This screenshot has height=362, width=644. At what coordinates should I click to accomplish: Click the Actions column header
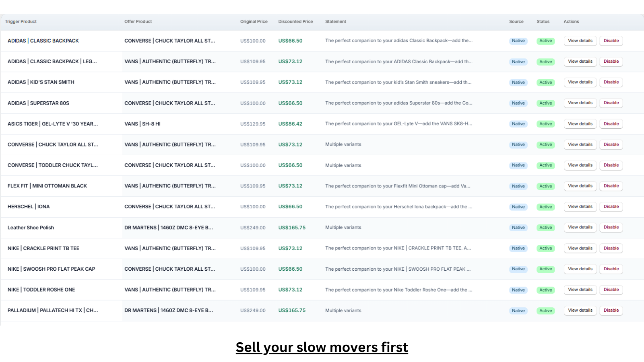[571, 22]
